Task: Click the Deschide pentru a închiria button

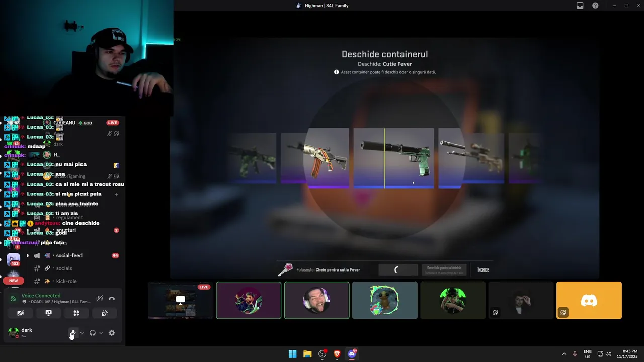Action: (444, 270)
